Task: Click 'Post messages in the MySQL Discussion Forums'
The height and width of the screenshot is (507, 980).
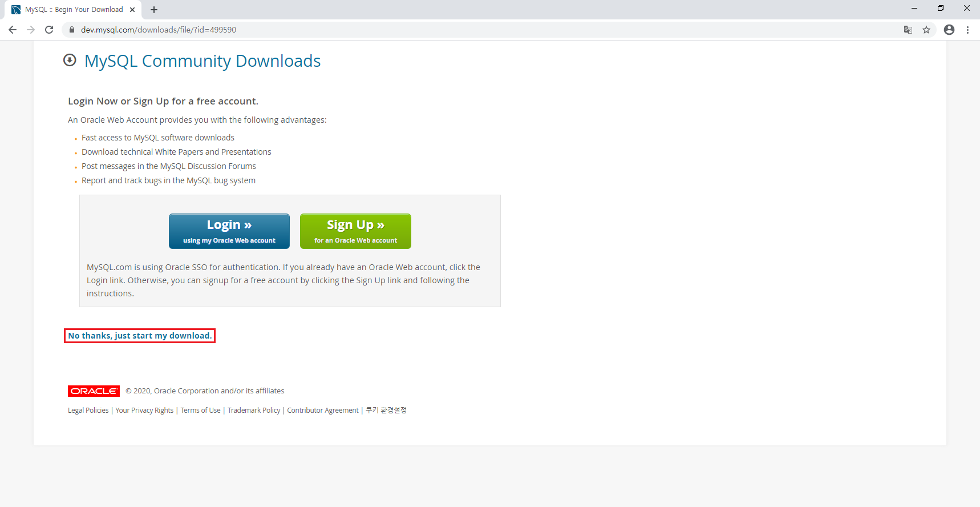Action: click(169, 166)
